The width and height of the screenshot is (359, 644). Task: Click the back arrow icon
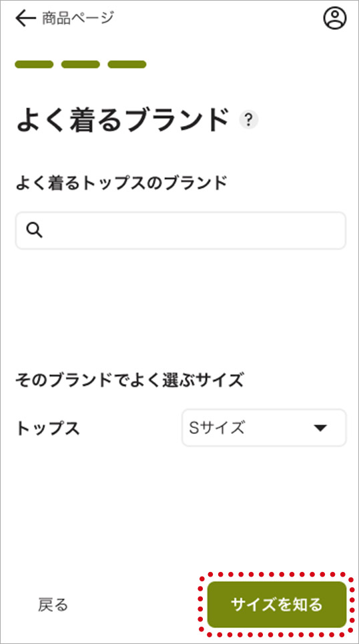coord(25,19)
